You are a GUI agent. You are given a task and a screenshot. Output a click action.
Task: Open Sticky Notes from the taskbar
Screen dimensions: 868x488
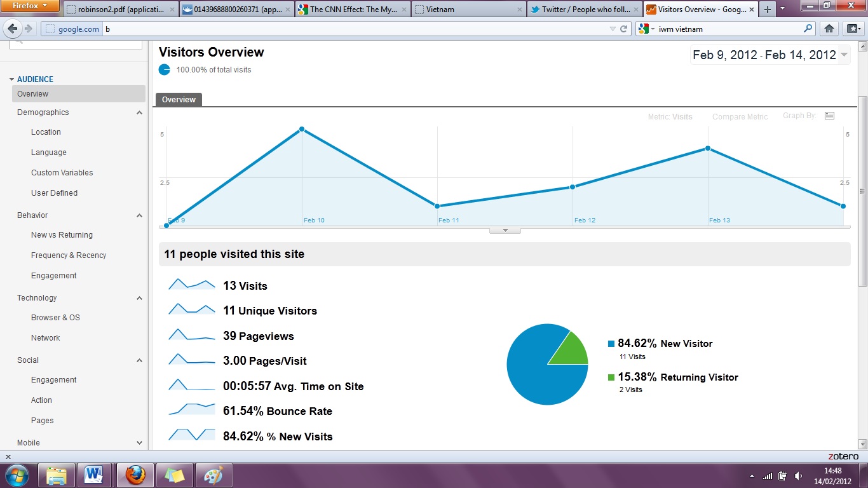[x=174, y=475]
